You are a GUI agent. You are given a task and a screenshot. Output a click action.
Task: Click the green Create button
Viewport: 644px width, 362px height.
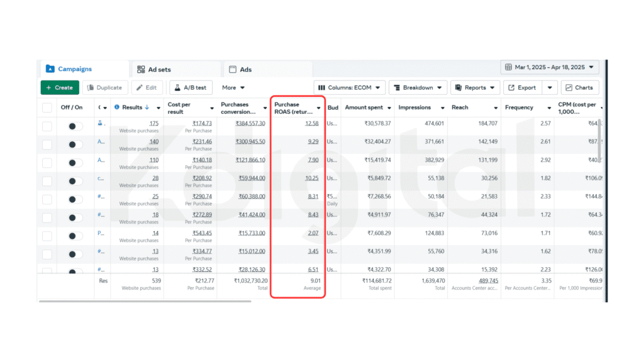[x=60, y=88]
